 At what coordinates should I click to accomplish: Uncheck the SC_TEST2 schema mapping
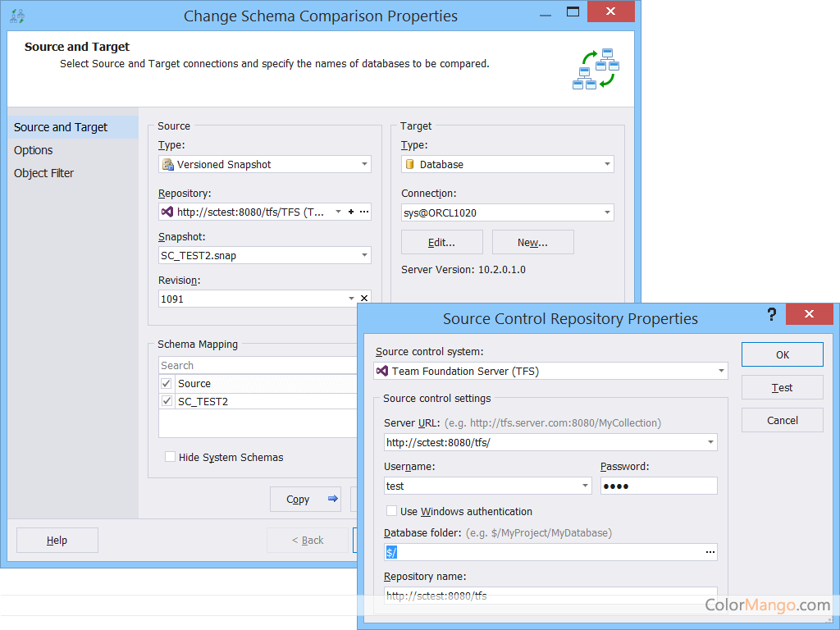click(165, 401)
